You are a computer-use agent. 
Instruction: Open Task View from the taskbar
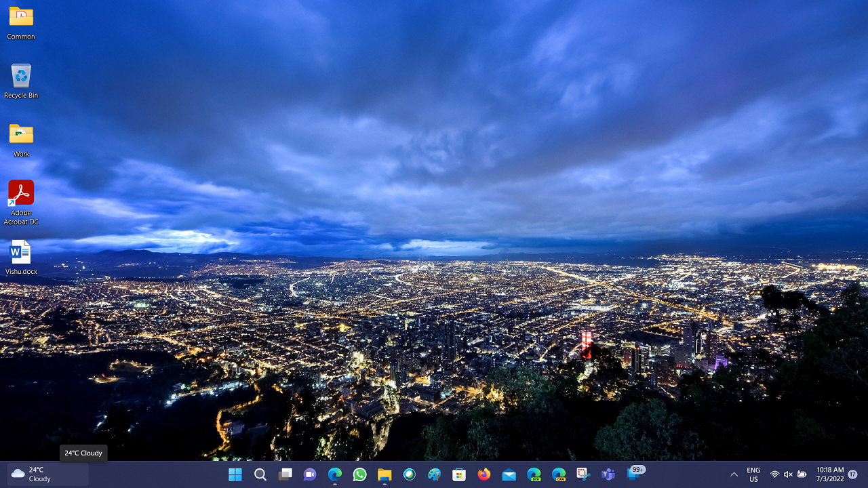click(285, 474)
